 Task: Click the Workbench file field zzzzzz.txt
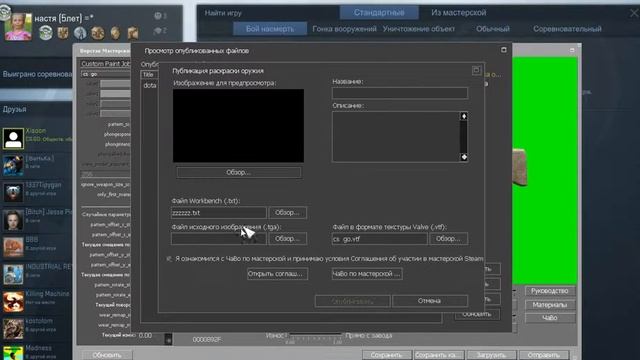[x=218, y=213]
